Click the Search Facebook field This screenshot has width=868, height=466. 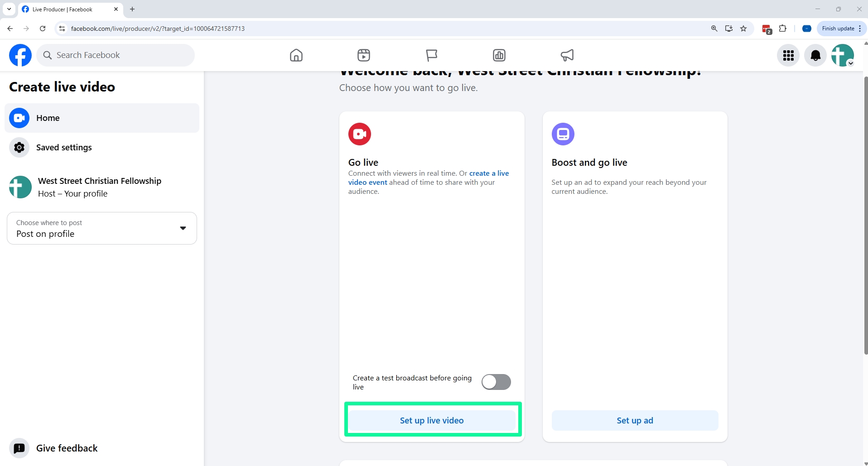coord(116,55)
